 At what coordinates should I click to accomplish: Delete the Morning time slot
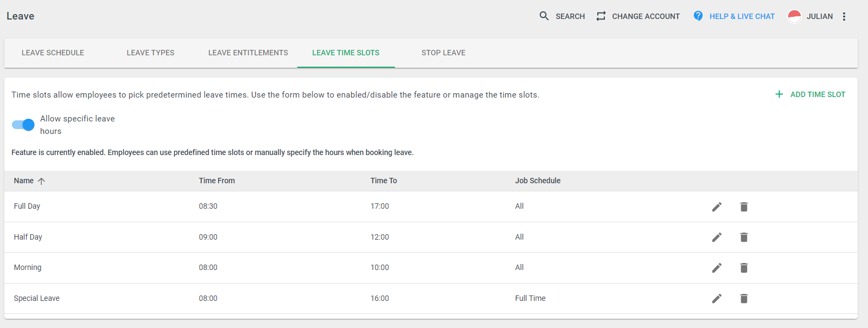click(744, 268)
